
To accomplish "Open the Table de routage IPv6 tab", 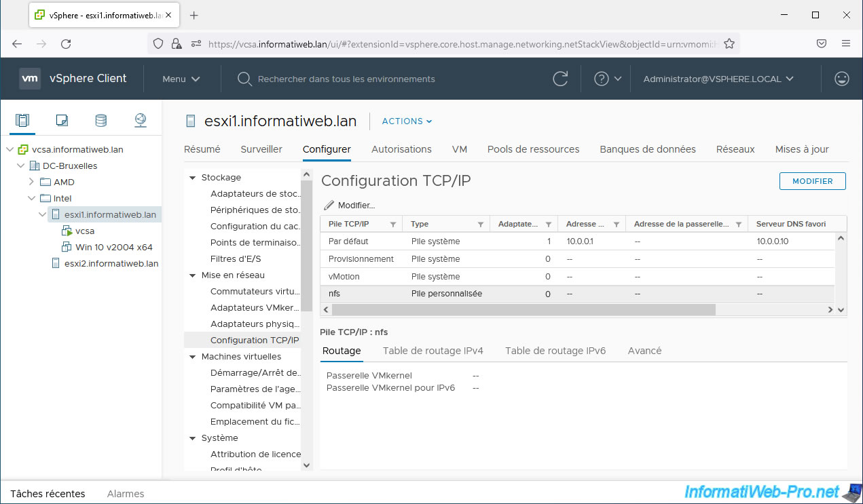I will tap(555, 351).
